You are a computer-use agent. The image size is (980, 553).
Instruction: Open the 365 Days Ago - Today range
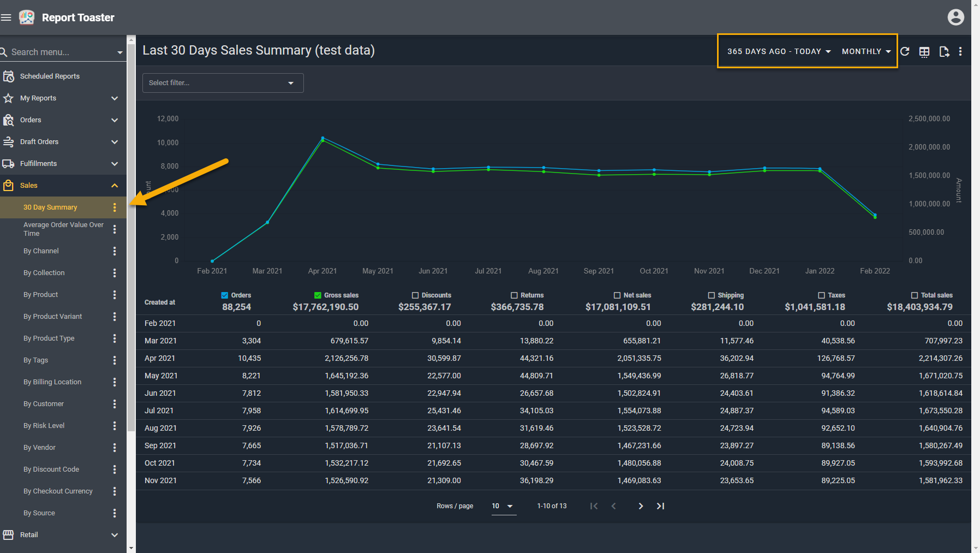point(779,51)
